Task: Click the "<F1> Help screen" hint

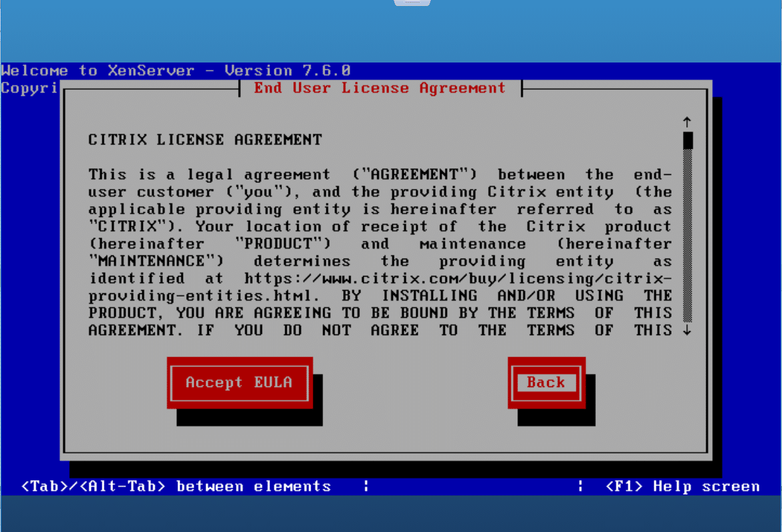Action: point(682,486)
